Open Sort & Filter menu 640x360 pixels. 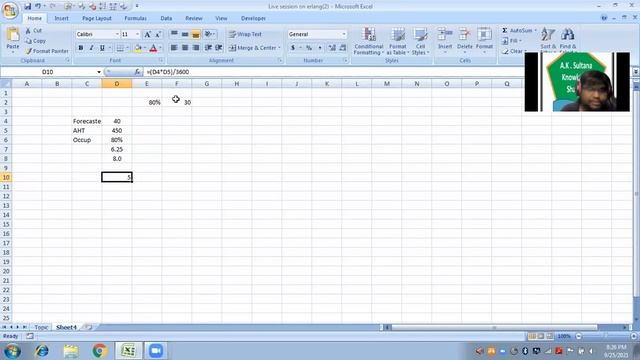(548, 39)
